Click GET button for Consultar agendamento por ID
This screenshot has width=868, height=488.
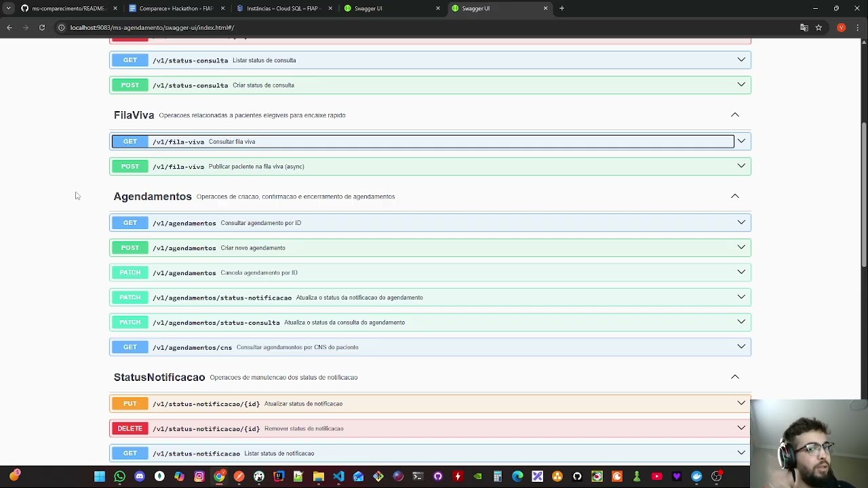click(x=130, y=222)
